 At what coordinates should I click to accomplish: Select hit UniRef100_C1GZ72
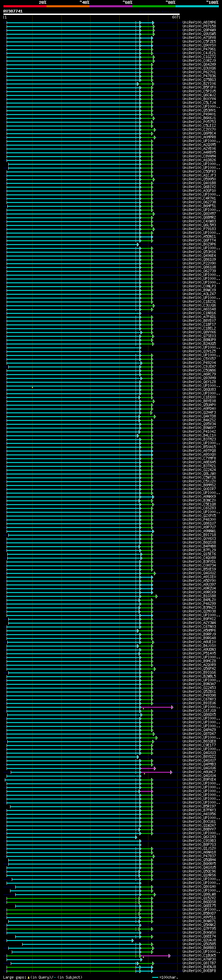199,57
